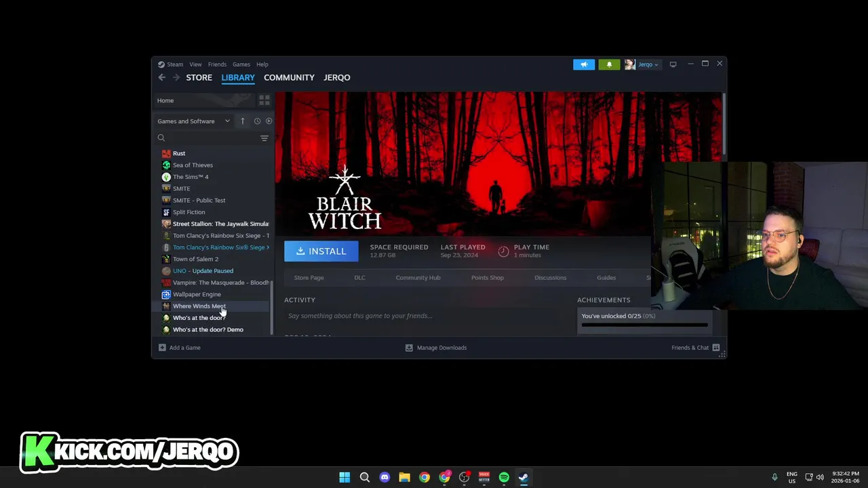868x488 pixels.
Task: Open the Windows Start menu
Action: click(x=344, y=477)
